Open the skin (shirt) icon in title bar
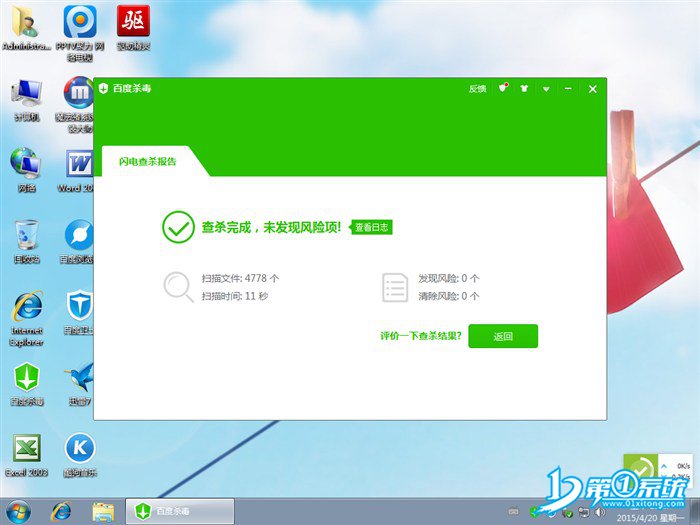 [524, 89]
